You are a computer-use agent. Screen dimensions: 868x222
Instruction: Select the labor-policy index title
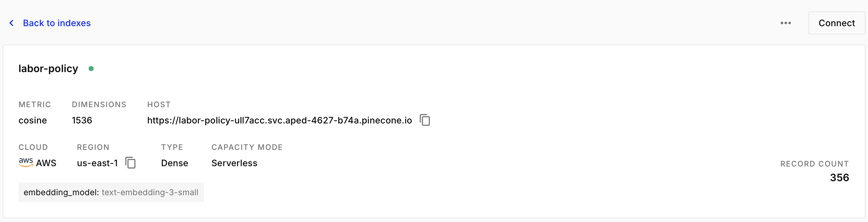pos(48,69)
